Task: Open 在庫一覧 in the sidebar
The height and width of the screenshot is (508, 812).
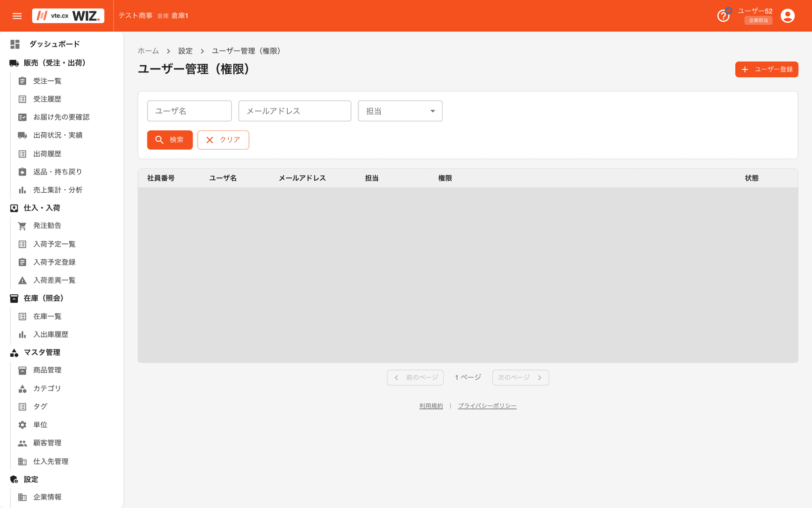Action: tap(47, 316)
